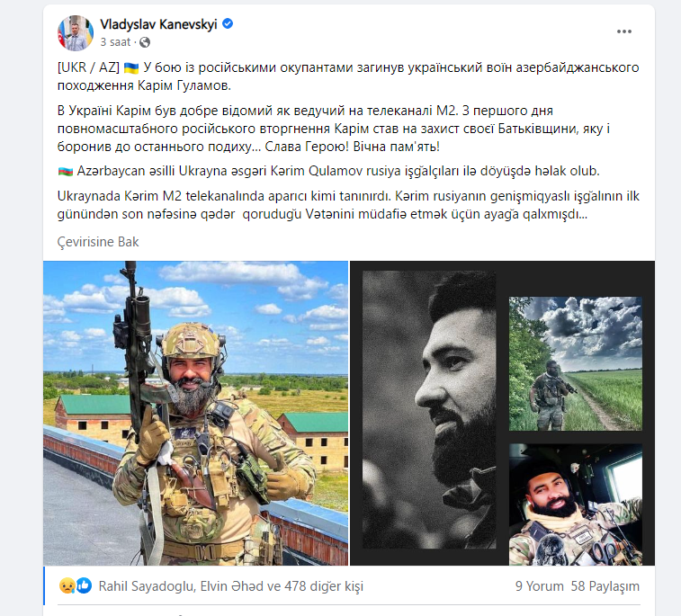Open Vladyslav Kanevskyi profile name link
This screenshot has width=681, height=616.
click(158, 24)
